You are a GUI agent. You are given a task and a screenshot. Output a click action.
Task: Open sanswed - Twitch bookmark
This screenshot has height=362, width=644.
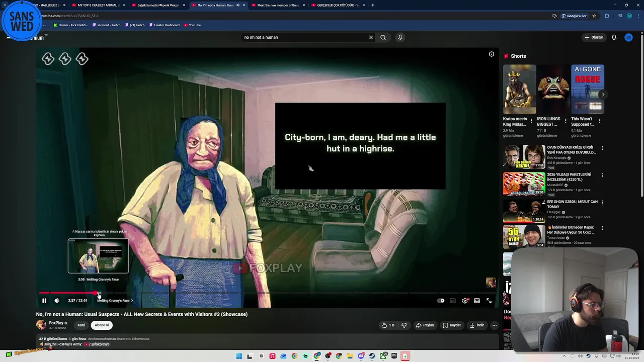click(x=106, y=25)
